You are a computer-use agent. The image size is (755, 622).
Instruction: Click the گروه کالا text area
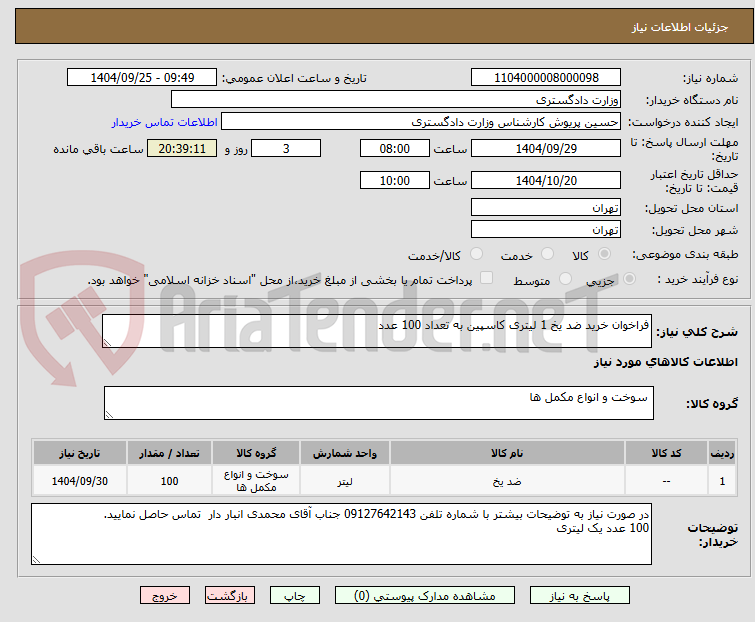[378, 403]
